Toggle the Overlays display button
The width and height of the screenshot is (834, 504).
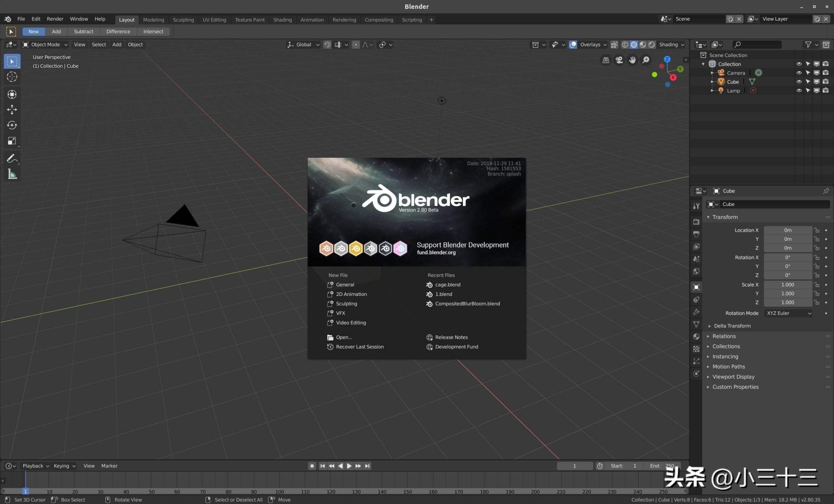(573, 45)
